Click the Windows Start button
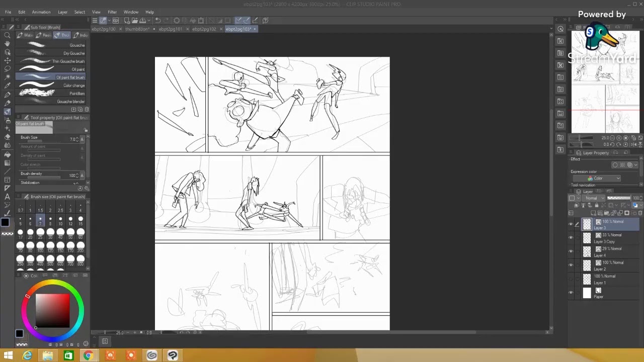This screenshot has height=362, width=644. pyautogui.click(x=8, y=355)
